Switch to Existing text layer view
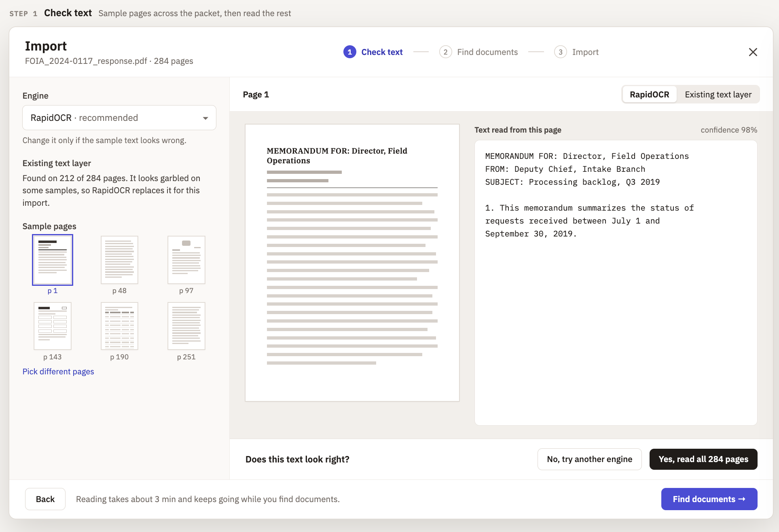This screenshot has width=779, height=532. tap(718, 95)
